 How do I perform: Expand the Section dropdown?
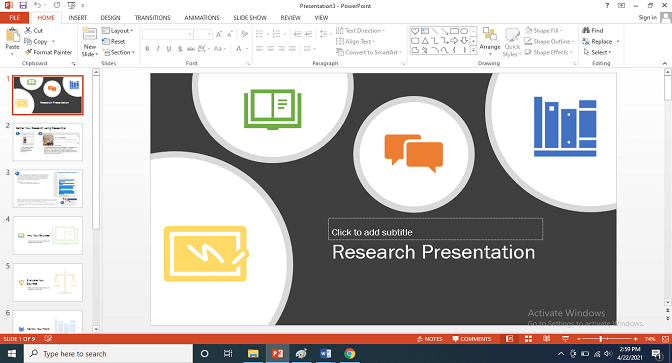119,52
